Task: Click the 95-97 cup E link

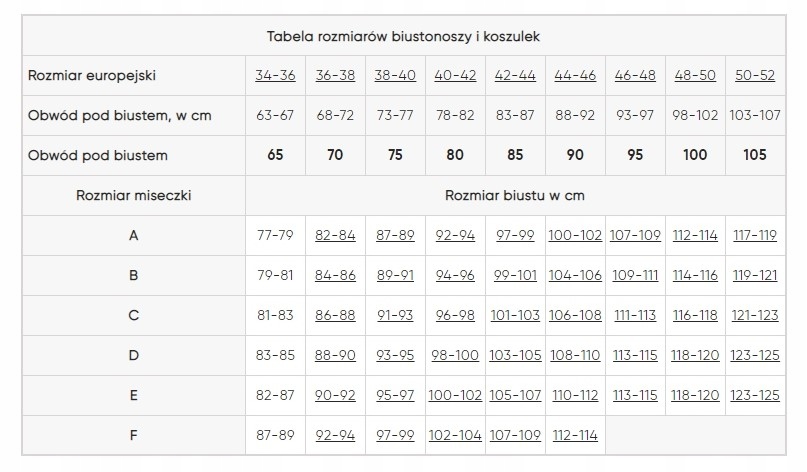Action: 395,396
